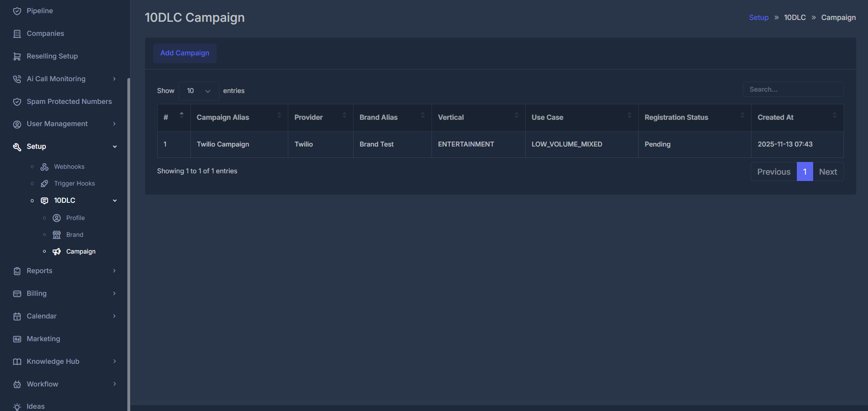
Task: Open the Show entries dropdown
Action: [x=199, y=91]
